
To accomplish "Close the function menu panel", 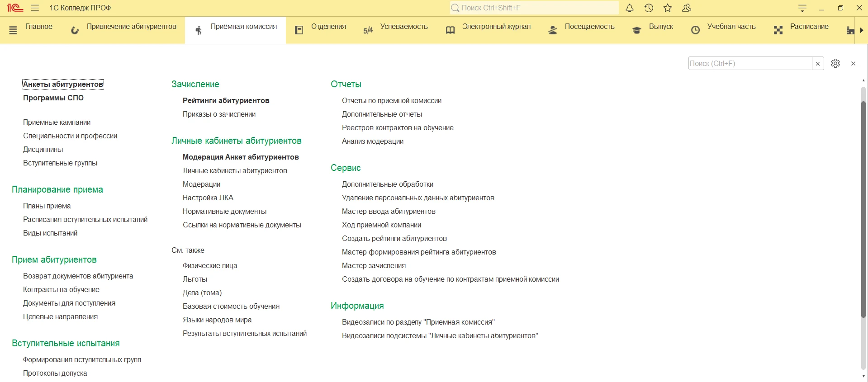I will 853,63.
